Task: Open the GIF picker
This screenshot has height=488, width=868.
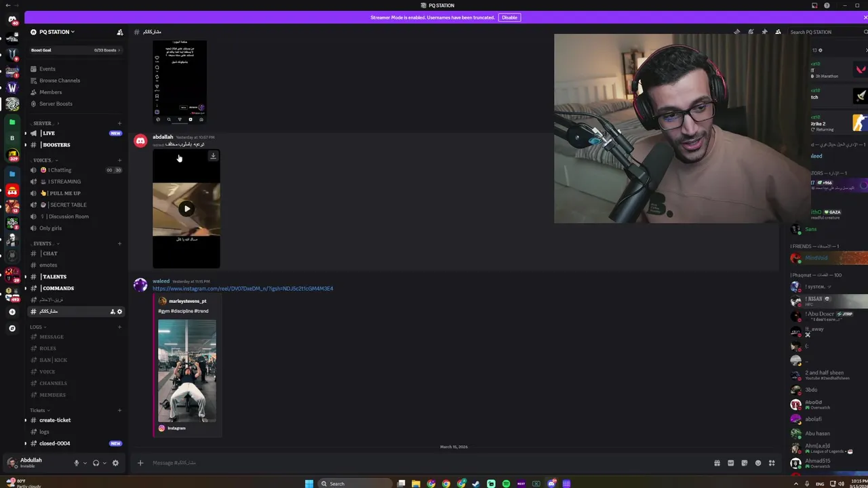Action: (x=730, y=463)
